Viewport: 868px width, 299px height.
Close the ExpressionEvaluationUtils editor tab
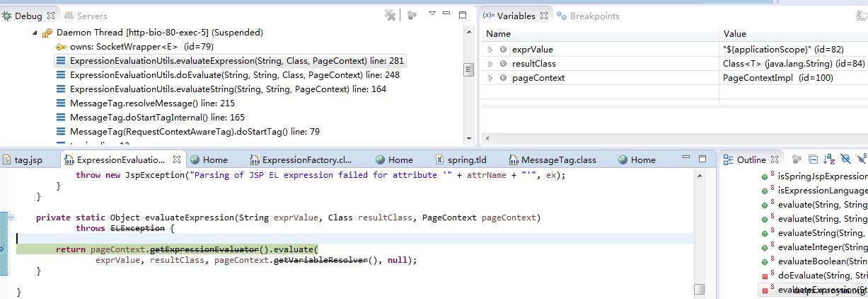pyautogui.click(x=177, y=160)
